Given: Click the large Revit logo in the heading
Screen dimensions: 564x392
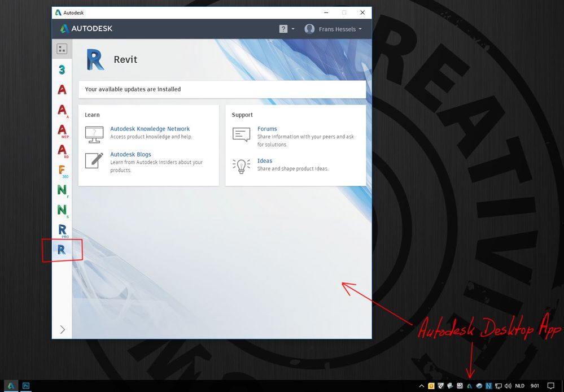Looking at the screenshot, I should (95, 60).
